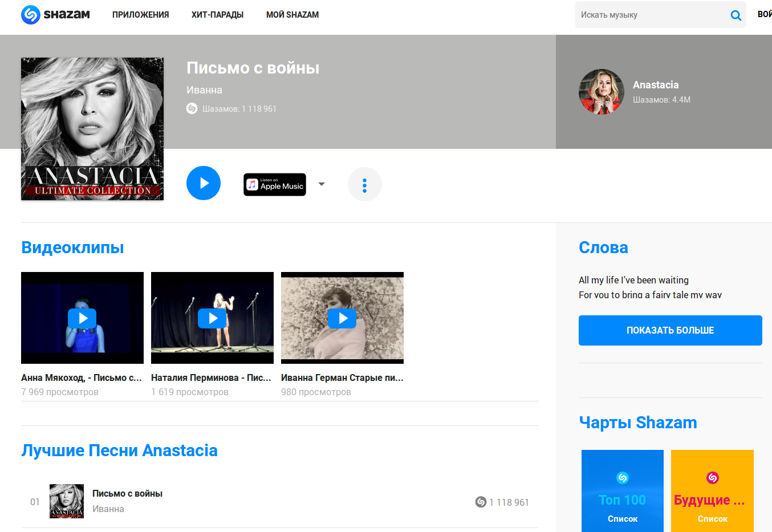Open the Топ 100 chart card
This screenshot has height=532, width=772.
[x=623, y=491]
